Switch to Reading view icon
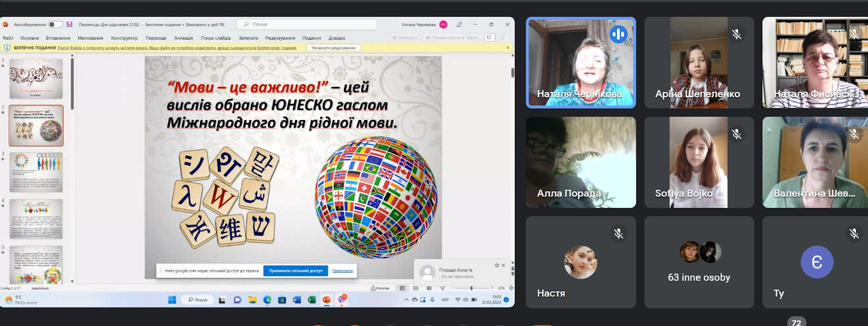 [x=429, y=288]
